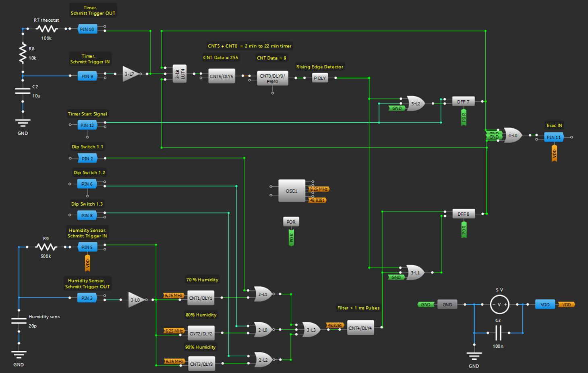Viewport: 588px width, 373px height.
Task: Select PIN 2 Dip Switch 1.1
Action: click(87, 159)
